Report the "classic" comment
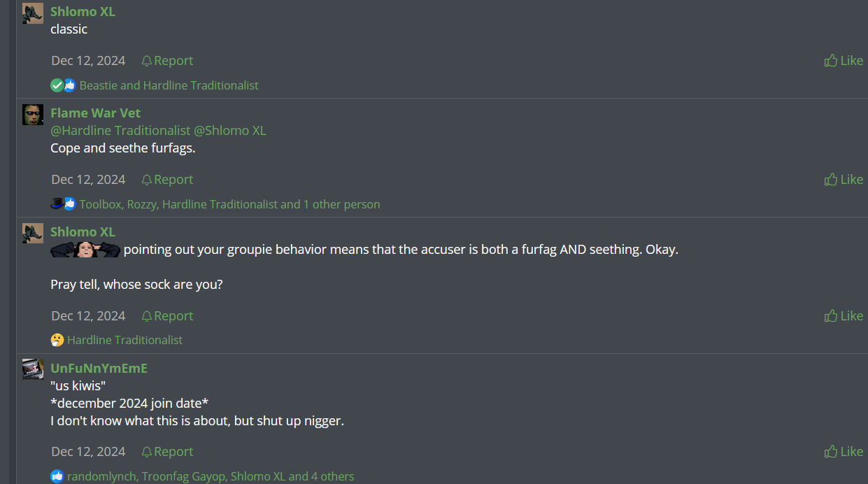The image size is (868, 484). [x=167, y=61]
